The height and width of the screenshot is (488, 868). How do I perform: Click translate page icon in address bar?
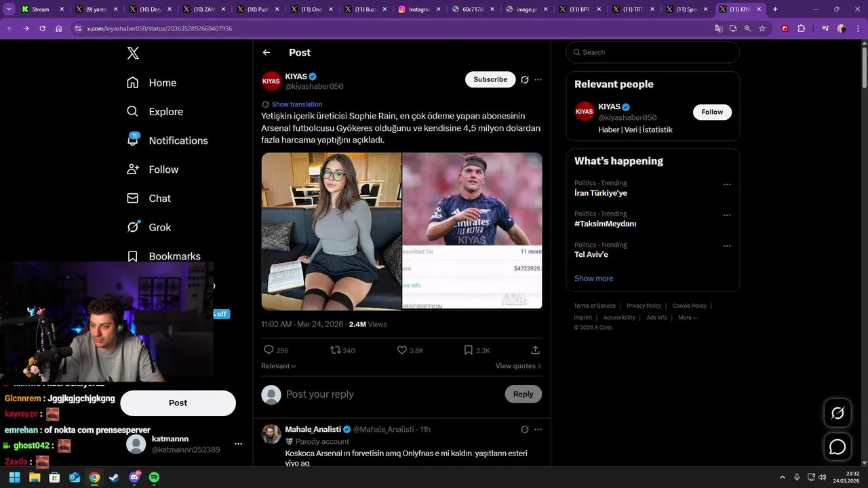[x=718, y=28]
